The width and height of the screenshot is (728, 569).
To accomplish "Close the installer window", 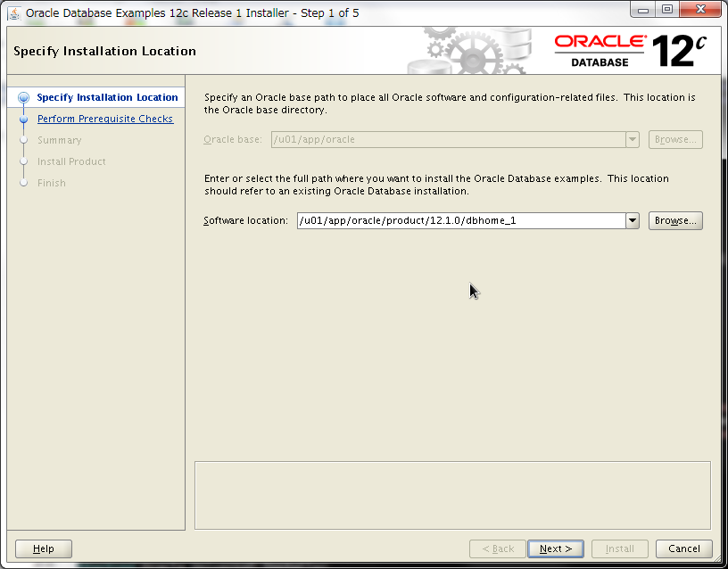I will [700, 10].
